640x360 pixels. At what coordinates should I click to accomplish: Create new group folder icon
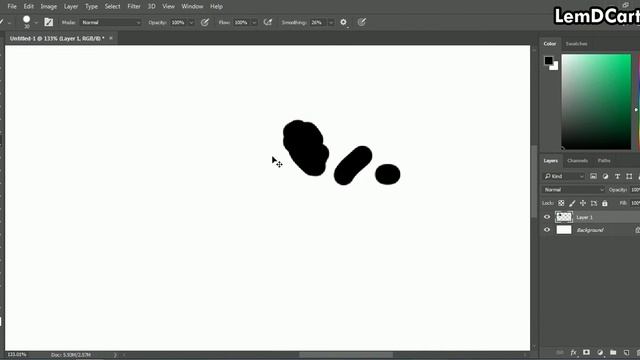tap(613, 352)
